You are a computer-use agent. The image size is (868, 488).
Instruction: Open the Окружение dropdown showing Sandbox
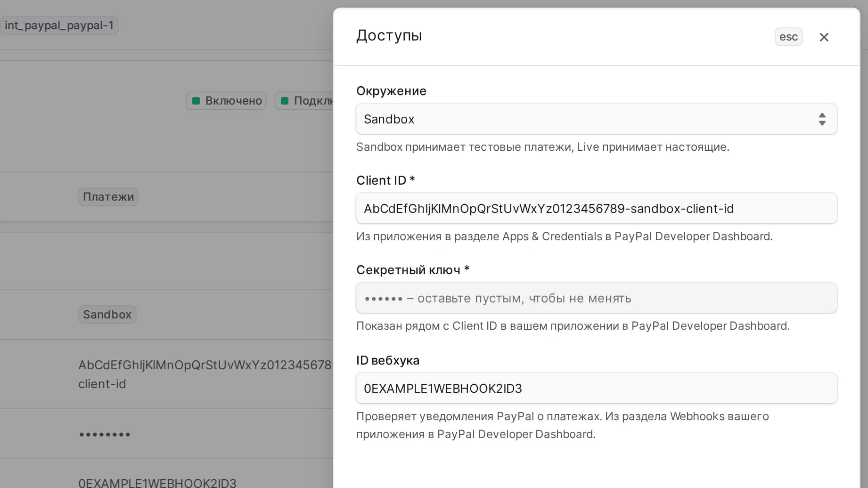pos(596,119)
